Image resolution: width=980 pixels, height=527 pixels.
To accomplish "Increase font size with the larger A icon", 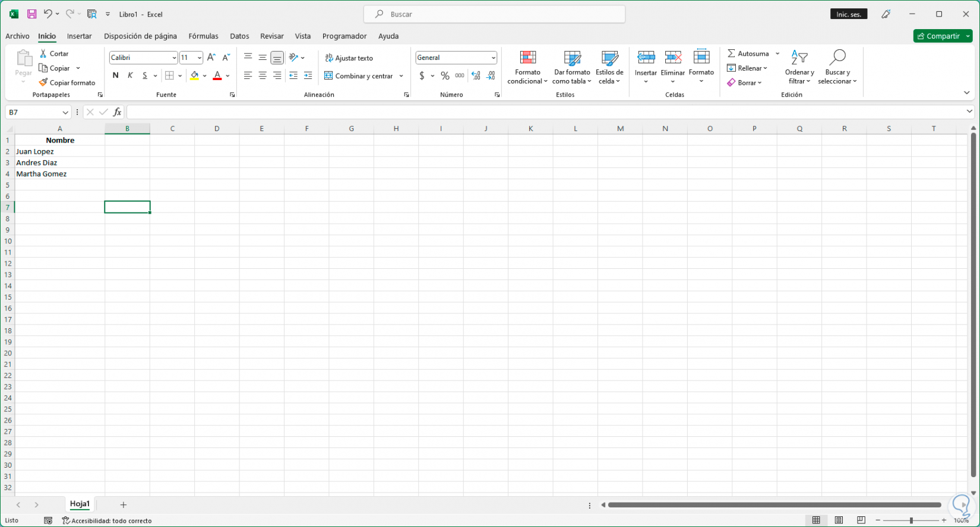I will (211, 58).
